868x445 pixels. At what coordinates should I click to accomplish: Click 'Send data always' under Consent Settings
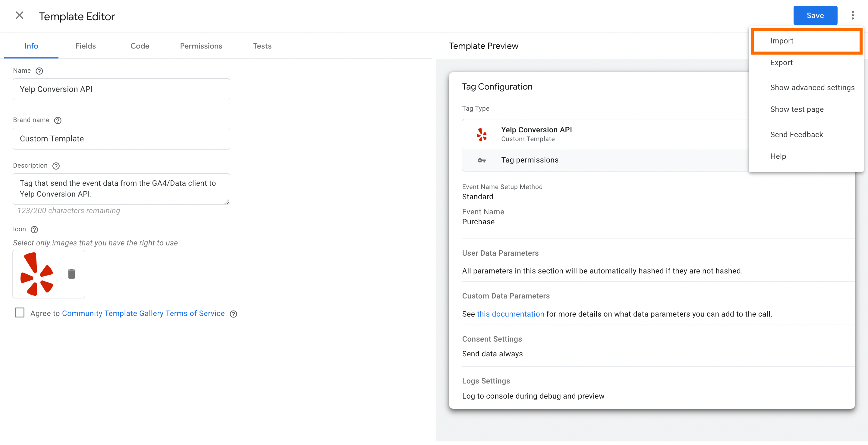[x=492, y=354]
